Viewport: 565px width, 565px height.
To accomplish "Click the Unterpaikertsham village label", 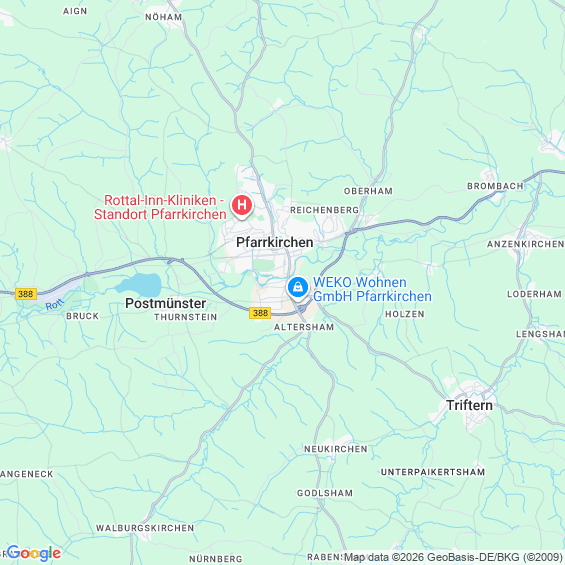I will tap(433, 472).
